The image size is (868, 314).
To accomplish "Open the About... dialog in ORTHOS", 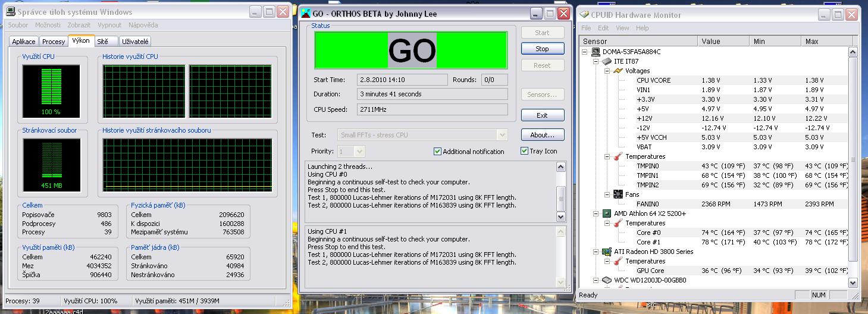I will coord(542,135).
